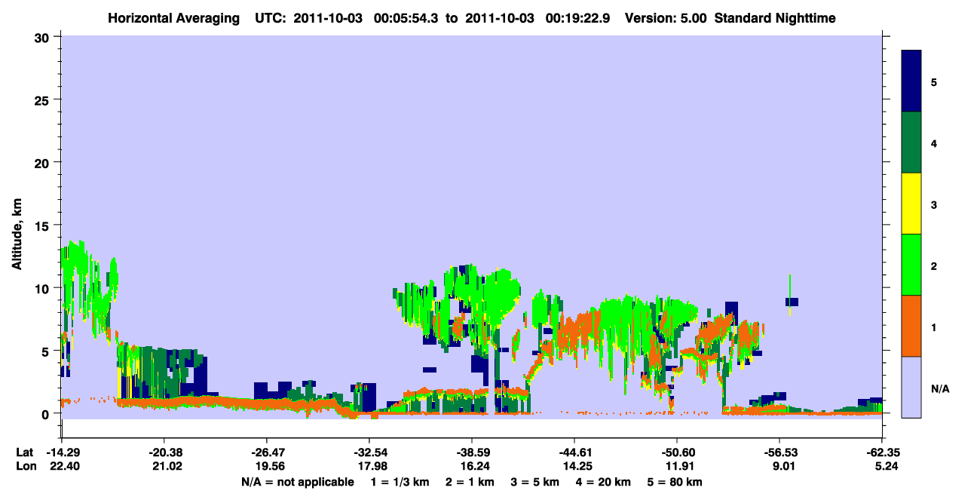The height and width of the screenshot is (503, 980).
Task: Click the colorbar 'N/A' label
Action: [x=940, y=388]
